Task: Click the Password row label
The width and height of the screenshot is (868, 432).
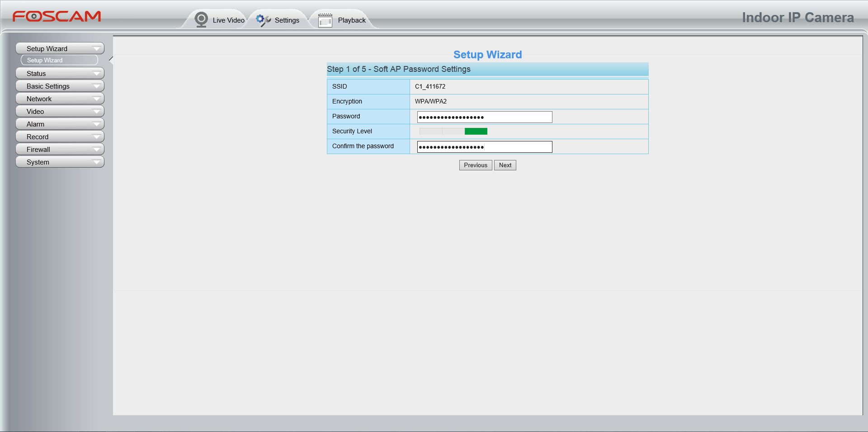Action: pos(346,117)
